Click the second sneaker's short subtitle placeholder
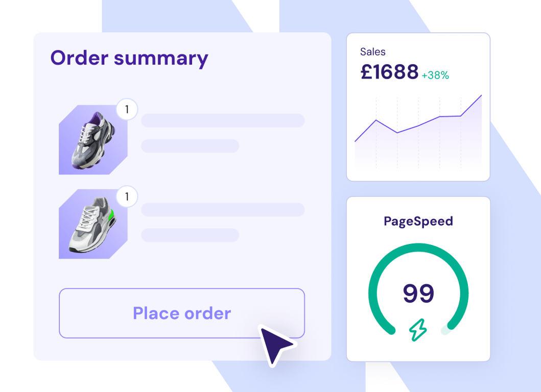The height and width of the screenshot is (392, 541). coord(190,235)
